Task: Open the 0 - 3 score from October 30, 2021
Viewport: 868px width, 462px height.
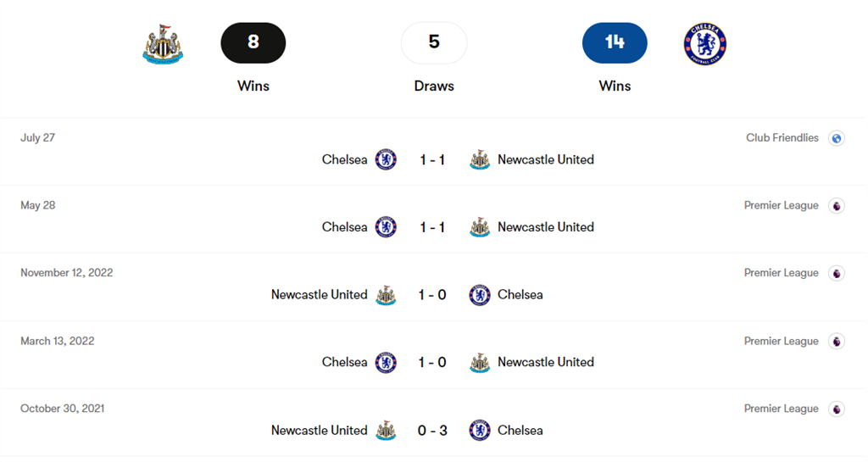Action: (x=432, y=431)
